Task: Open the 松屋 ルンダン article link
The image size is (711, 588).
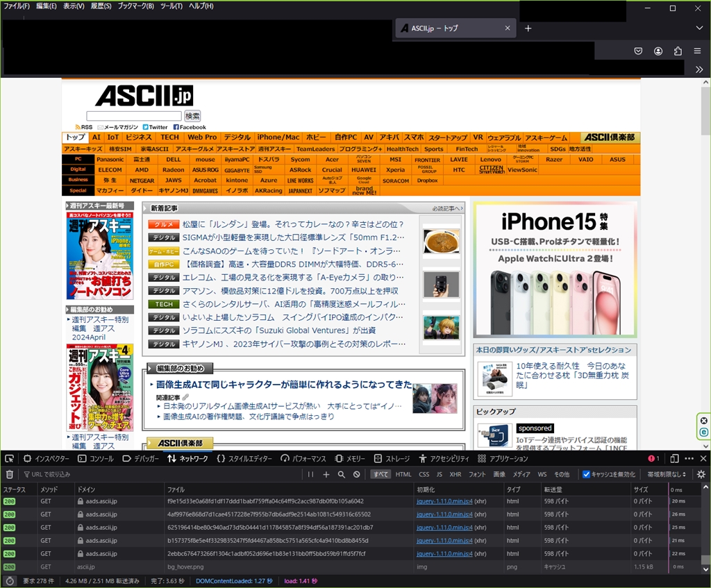Action: [x=293, y=224]
